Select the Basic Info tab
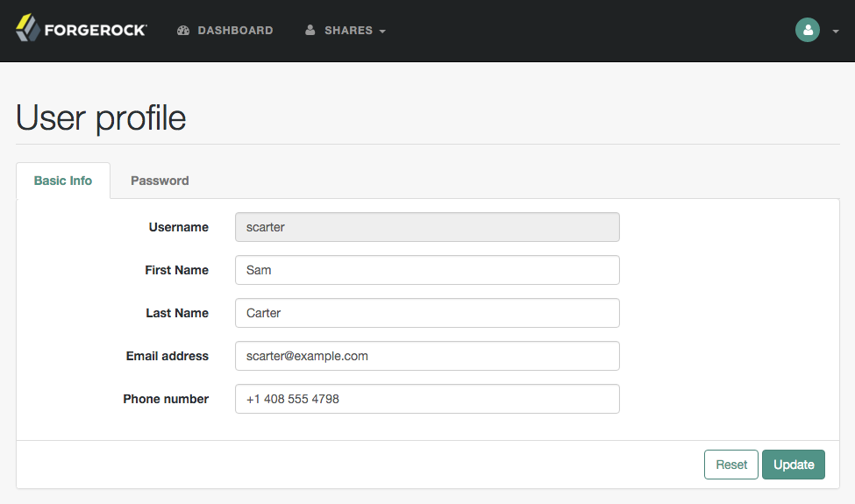Screen dimensions: 855x504 tap(63, 181)
